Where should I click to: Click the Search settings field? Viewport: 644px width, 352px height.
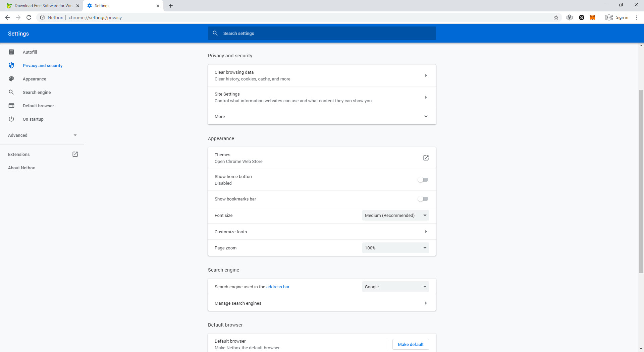[x=322, y=33]
